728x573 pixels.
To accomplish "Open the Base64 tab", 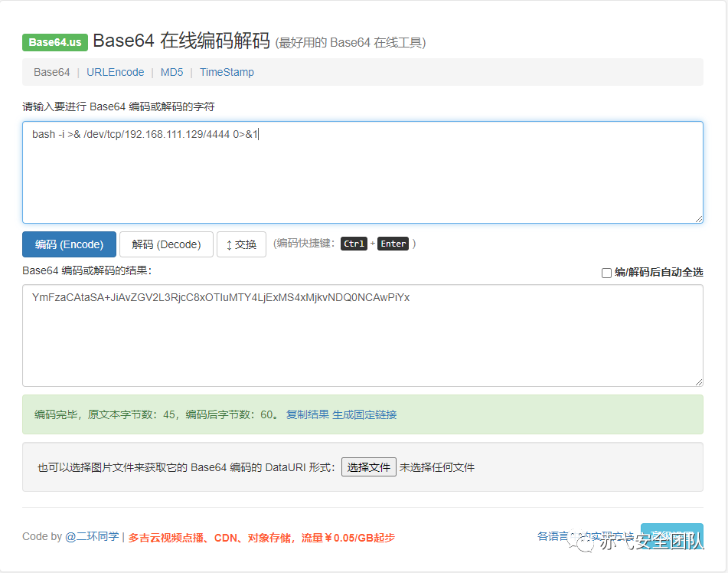I will [51, 73].
